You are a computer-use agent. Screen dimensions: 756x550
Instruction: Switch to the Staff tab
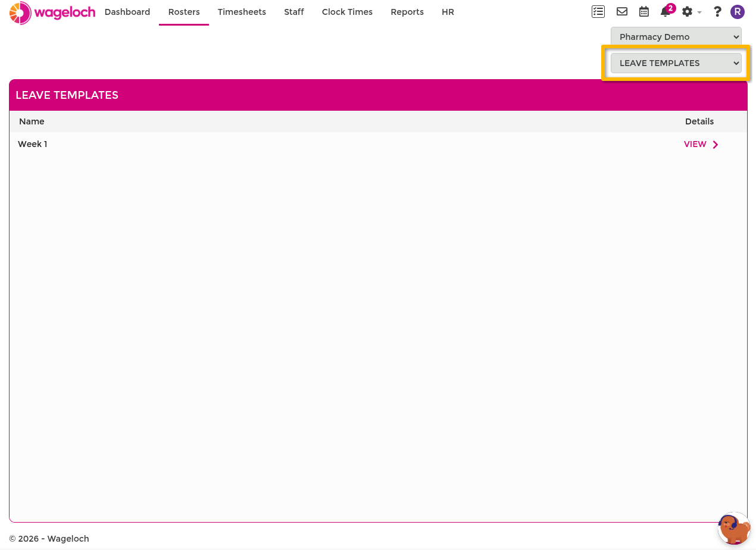(x=294, y=12)
